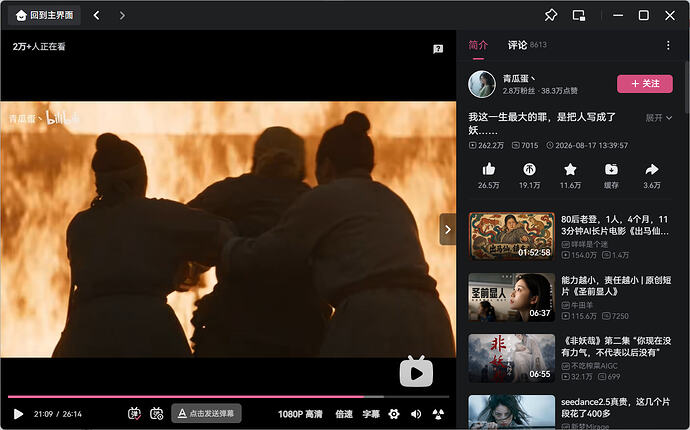Open uploader 青瓜蛋 avatar
690x430 pixels.
482,84
